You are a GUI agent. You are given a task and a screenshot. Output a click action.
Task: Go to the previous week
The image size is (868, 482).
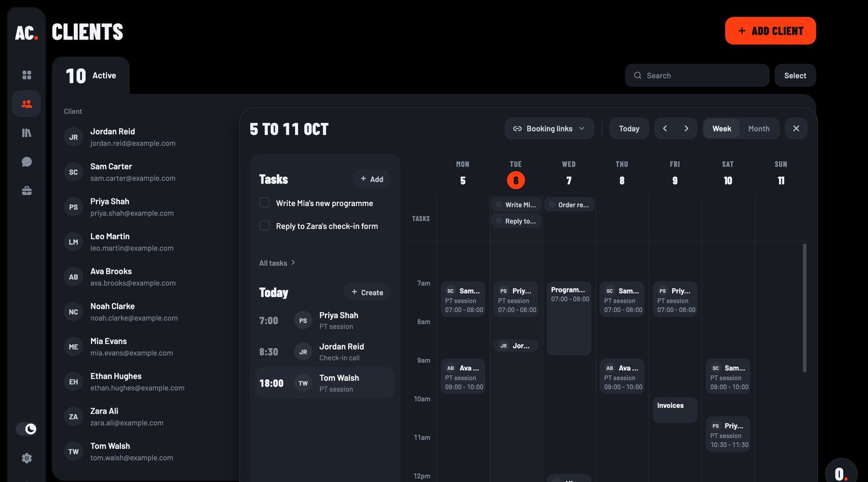tap(665, 128)
